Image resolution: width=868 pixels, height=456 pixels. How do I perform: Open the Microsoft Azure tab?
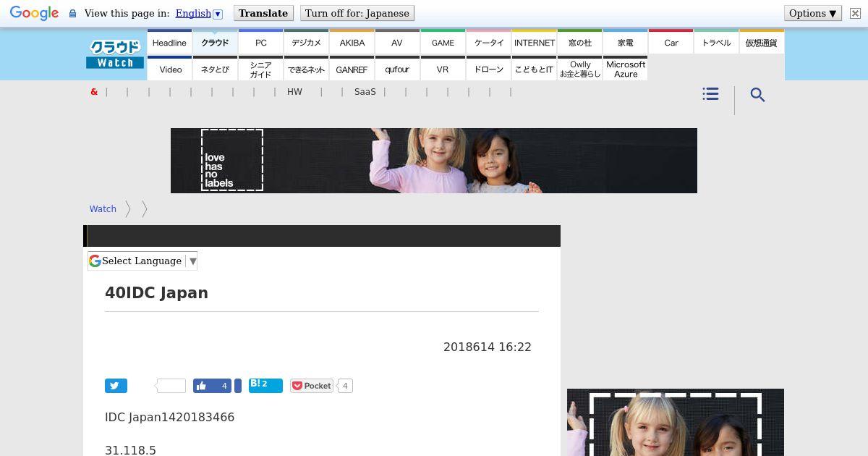tap(625, 69)
